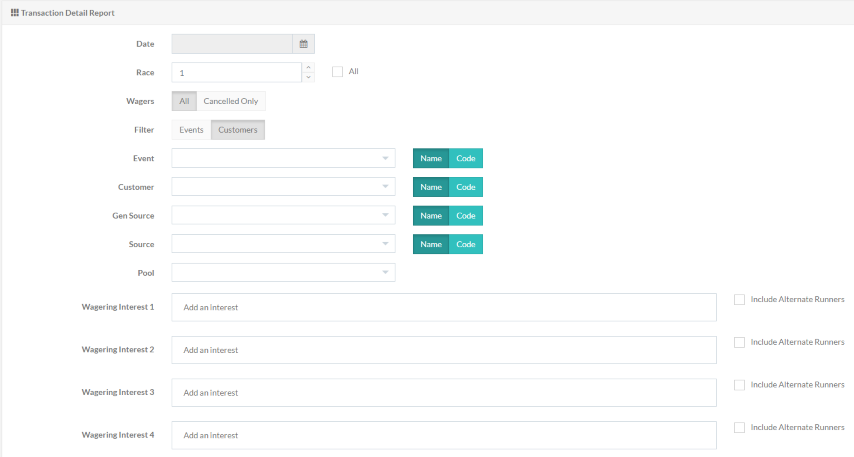Open the Pool dropdown
The width and height of the screenshot is (854, 457).
pyautogui.click(x=283, y=273)
